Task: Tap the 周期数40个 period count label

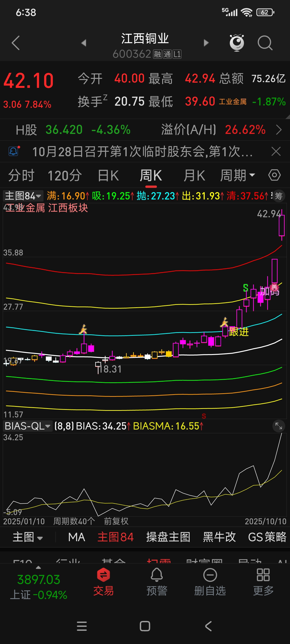Action: (74, 521)
